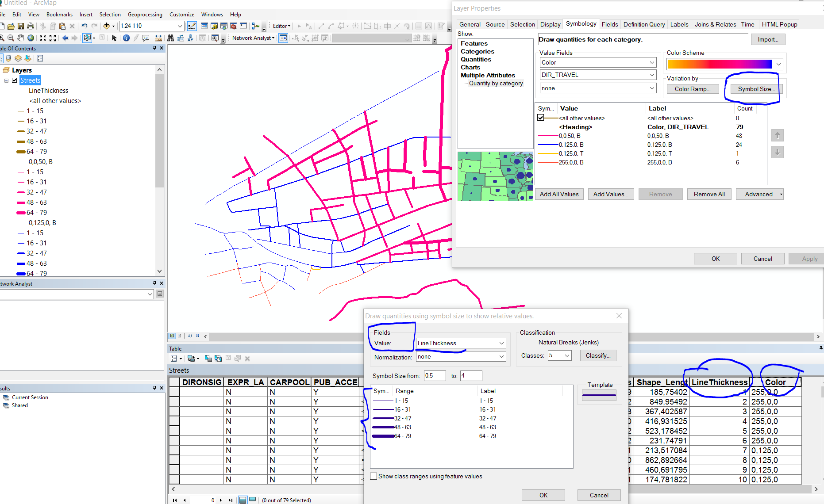
Task: Click the Add Data icon
Action: [x=106, y=26]
